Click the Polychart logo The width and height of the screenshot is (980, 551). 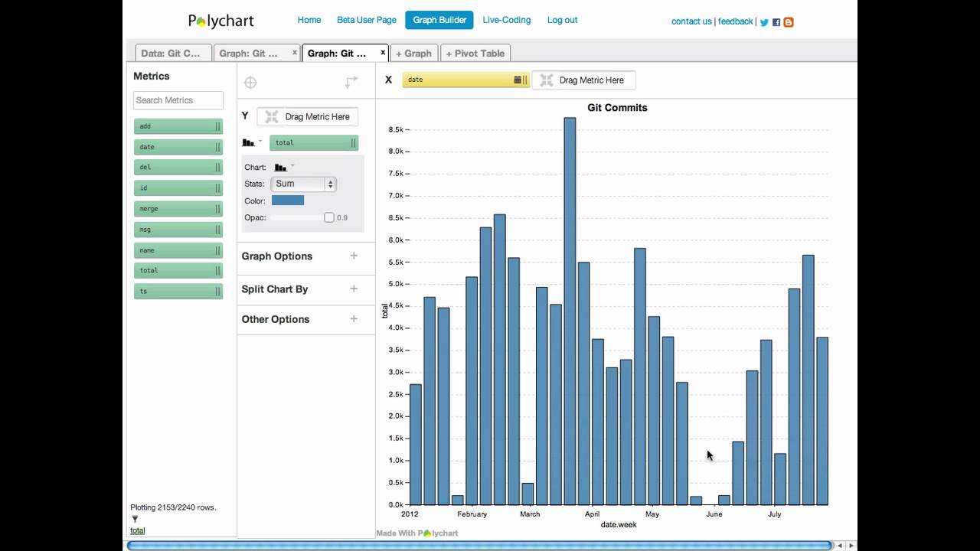221,21
